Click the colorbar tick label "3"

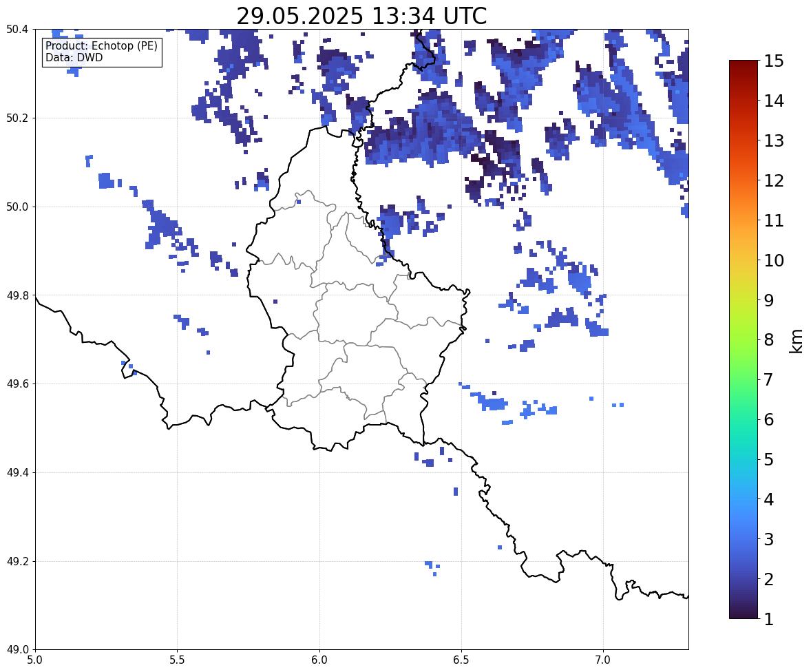tap(769, 539)
